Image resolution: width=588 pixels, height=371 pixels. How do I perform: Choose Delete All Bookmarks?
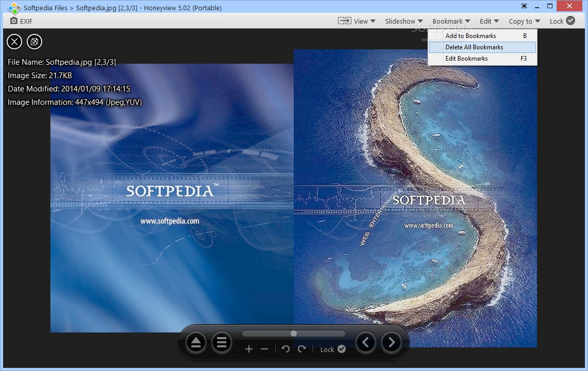click(482, 47)
